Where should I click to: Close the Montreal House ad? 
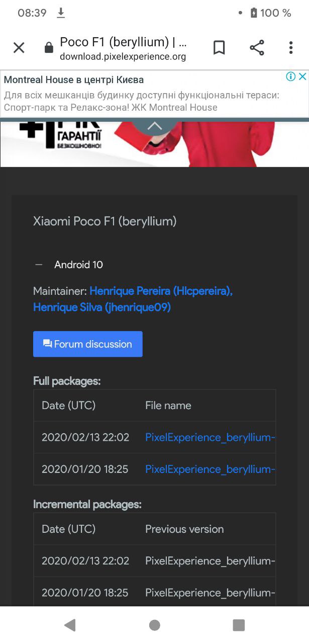302,76
